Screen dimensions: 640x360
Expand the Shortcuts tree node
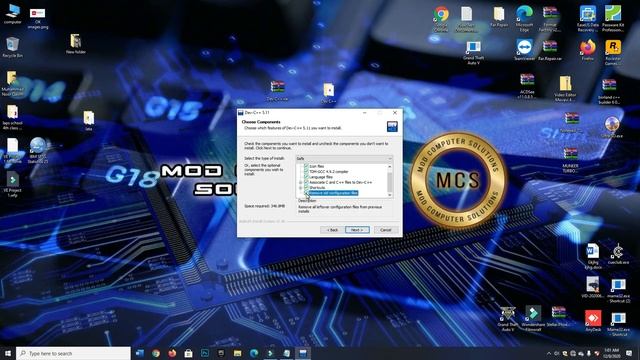click(x=300, y=188)
